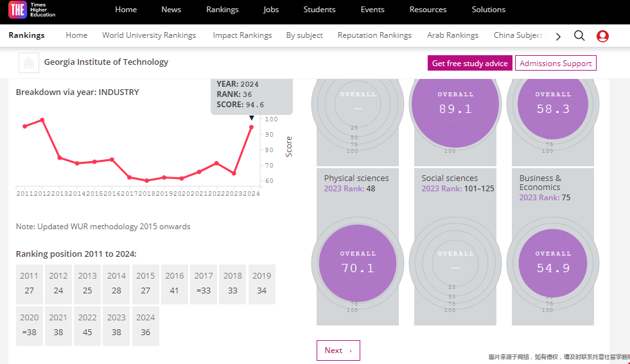Image resolution: width=630 pixels, height=364 pixels.
Task: Click the Social sciences empty score circle
Action: (x=455, y=263)
